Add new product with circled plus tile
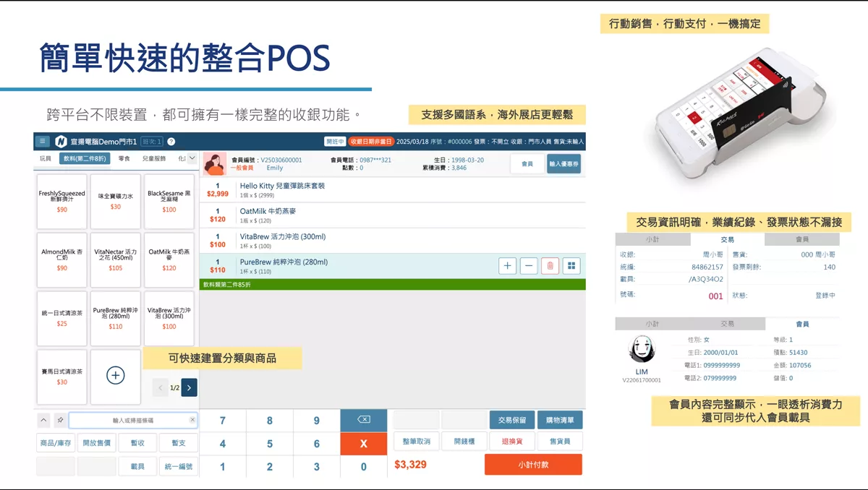868x490 pixels. tap(116, 375)
